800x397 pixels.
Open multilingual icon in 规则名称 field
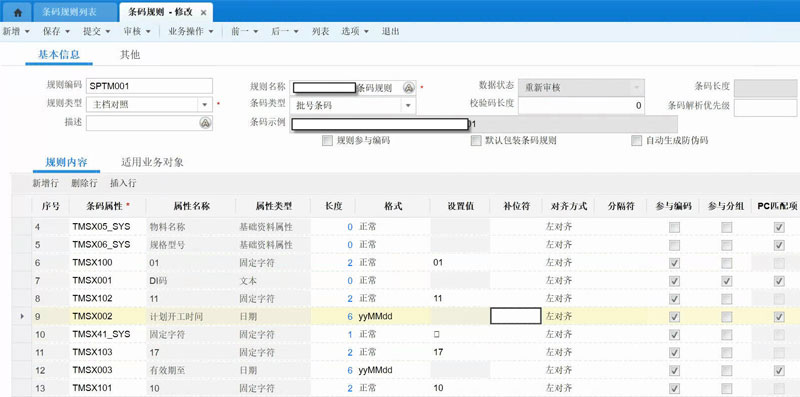tap(408, 88)
